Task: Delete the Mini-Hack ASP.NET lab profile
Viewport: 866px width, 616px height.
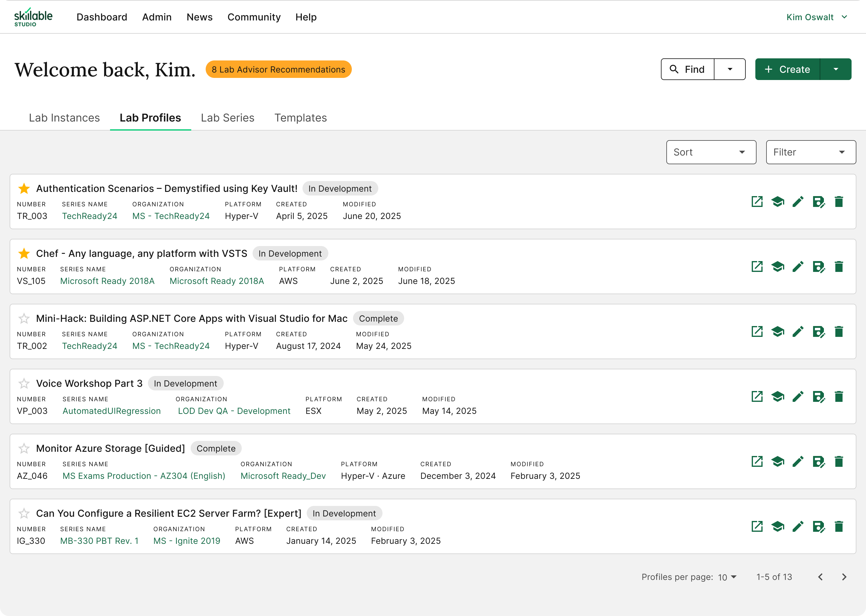Action: pos(839,331)
